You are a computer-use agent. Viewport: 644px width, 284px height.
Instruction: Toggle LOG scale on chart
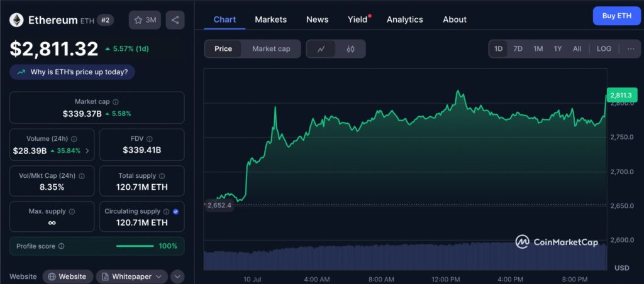(x=604, y=49)
